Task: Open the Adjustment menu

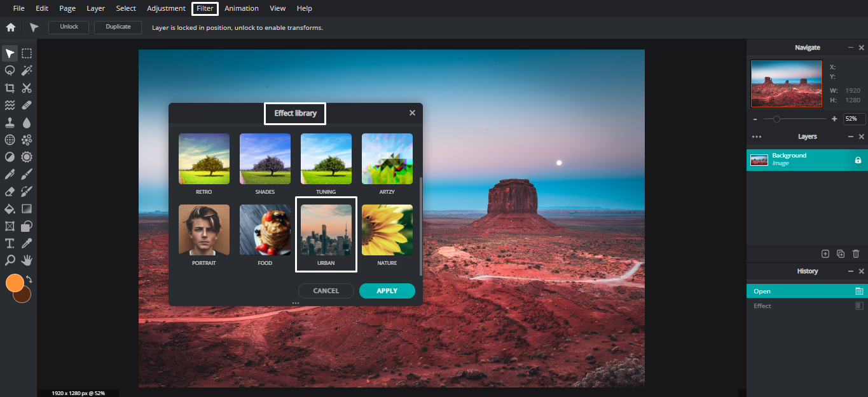Action: point(166,8)
